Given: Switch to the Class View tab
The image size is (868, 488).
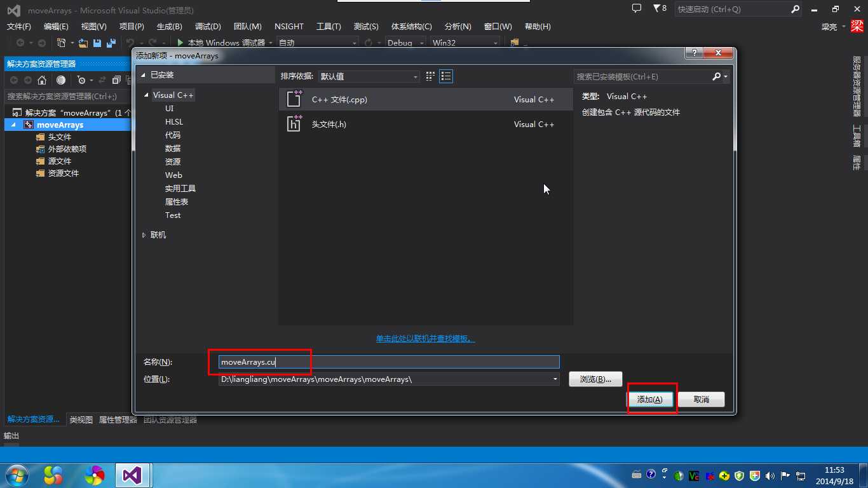Looking at the screenshot, I should (x=81, y=420).
